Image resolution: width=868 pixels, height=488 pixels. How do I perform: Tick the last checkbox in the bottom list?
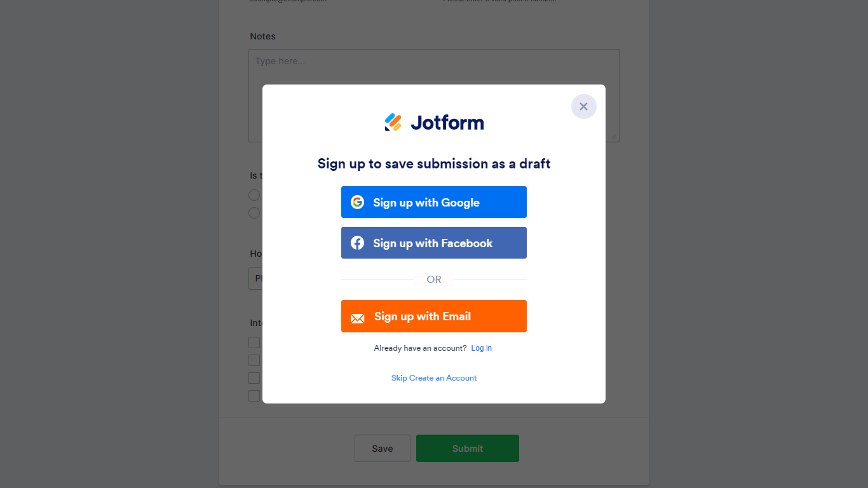[x=254, y=396]
